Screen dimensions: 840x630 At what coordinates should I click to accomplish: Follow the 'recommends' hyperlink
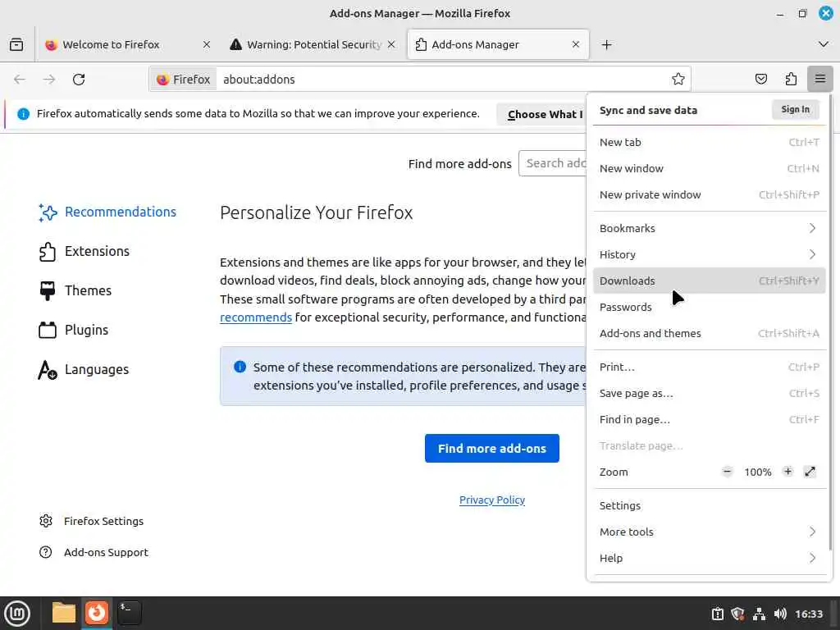coord(256,317)
